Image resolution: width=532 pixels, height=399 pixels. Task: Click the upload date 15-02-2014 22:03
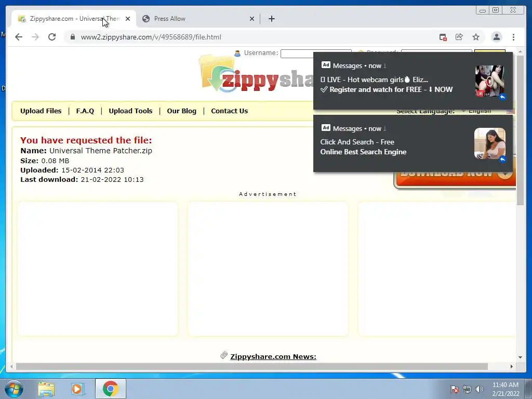coord(92,170)
